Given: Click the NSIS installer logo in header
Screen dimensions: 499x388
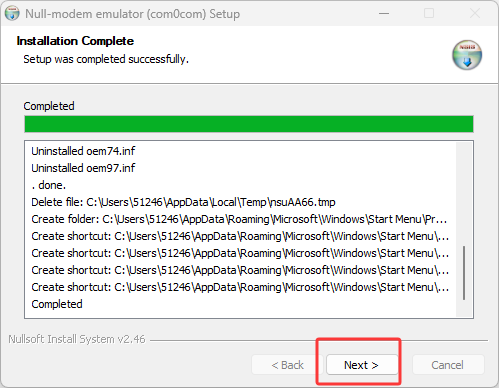Looking at the screenshot, I should 467,55.
